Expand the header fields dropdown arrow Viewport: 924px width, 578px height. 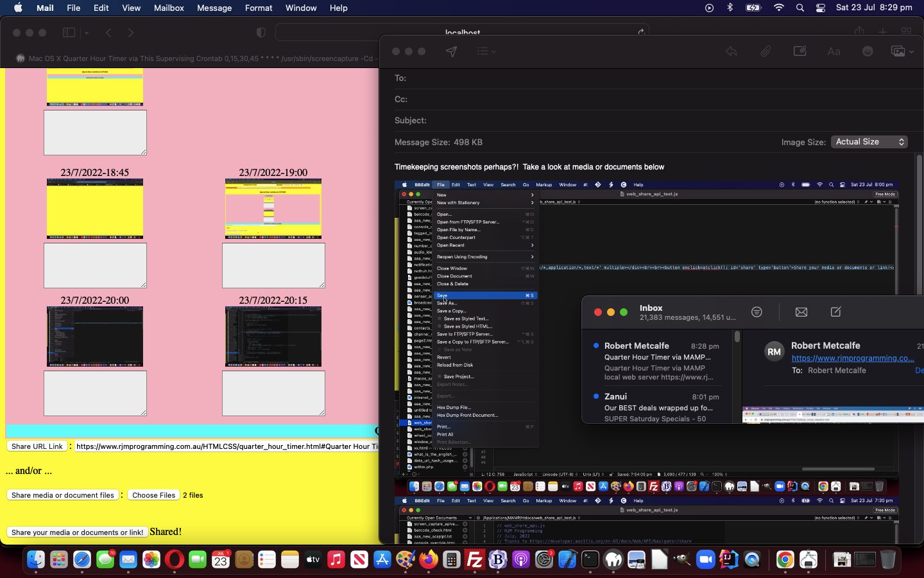click(494, 51)
